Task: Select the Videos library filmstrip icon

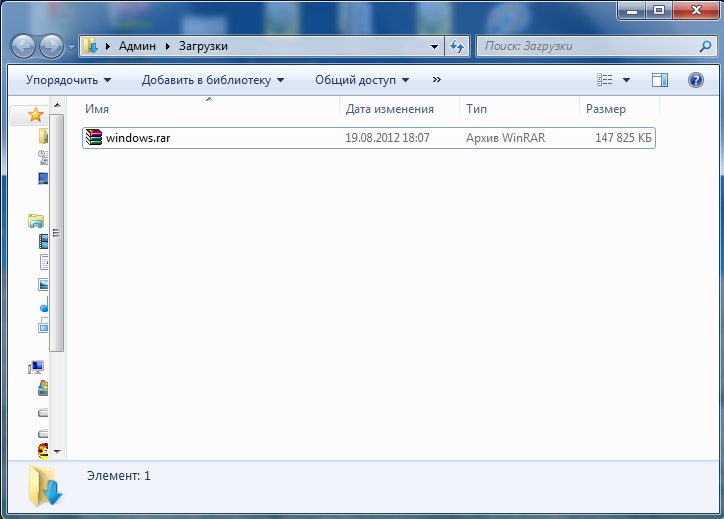Action: pos(43,241)
